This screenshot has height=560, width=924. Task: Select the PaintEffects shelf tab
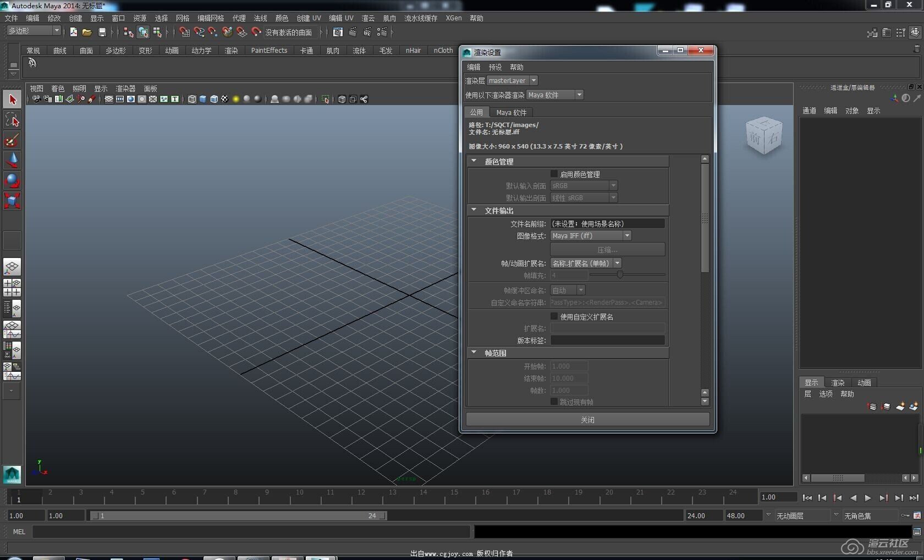click(269, 51)
